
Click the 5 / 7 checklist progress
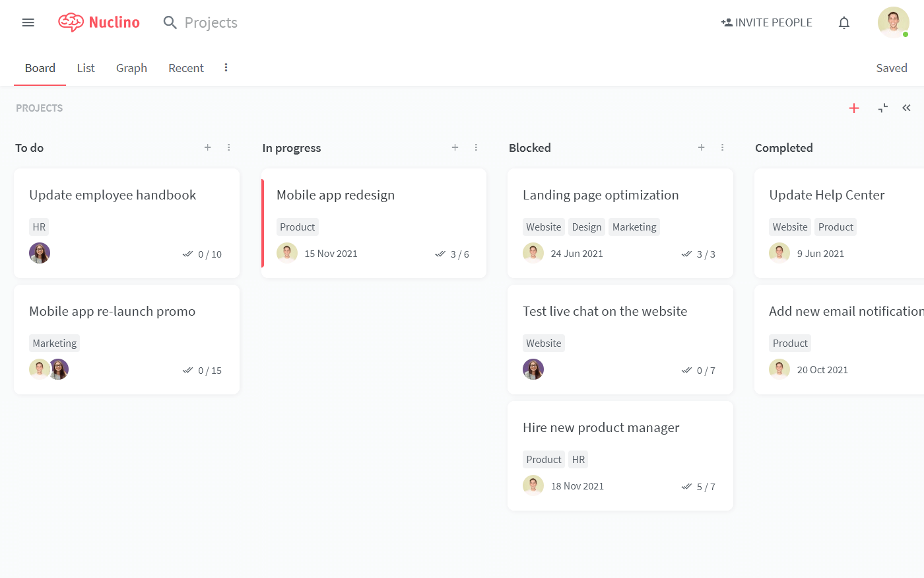[x=698, y=487]
